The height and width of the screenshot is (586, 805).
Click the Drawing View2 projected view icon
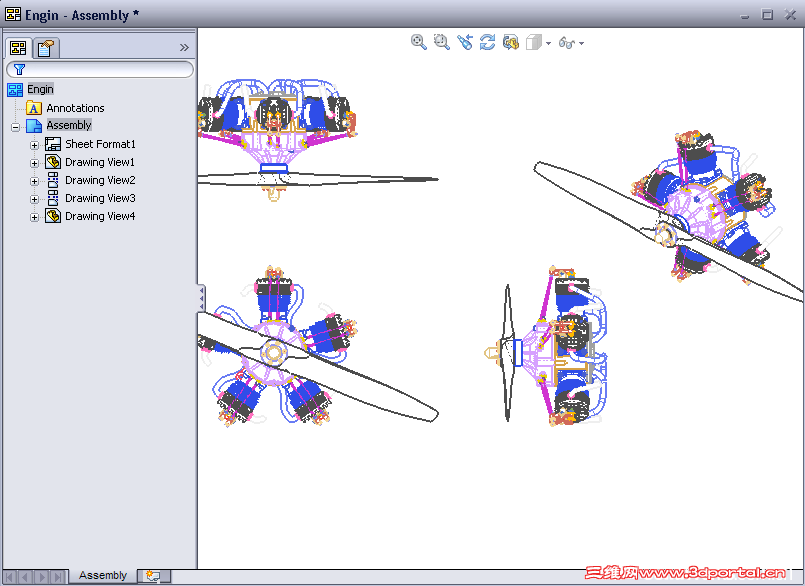coord(53,180)
